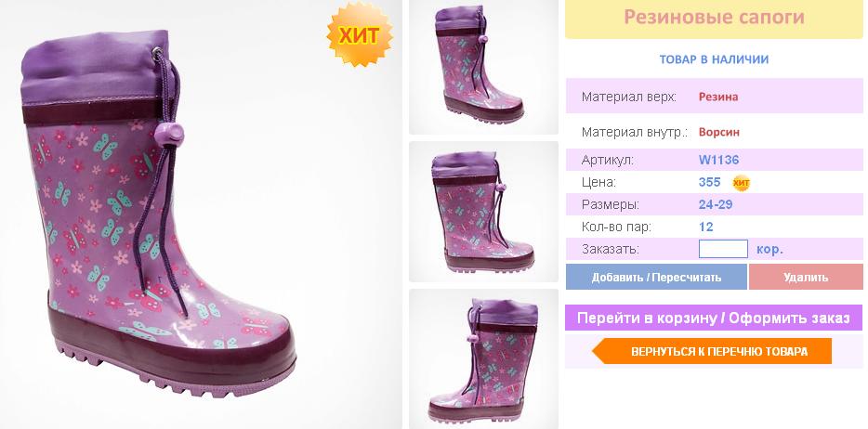Screen dimensions: 868x429
Task: Click the ХИТ starburst badge on main photo
Action: (x=360, y=34)
